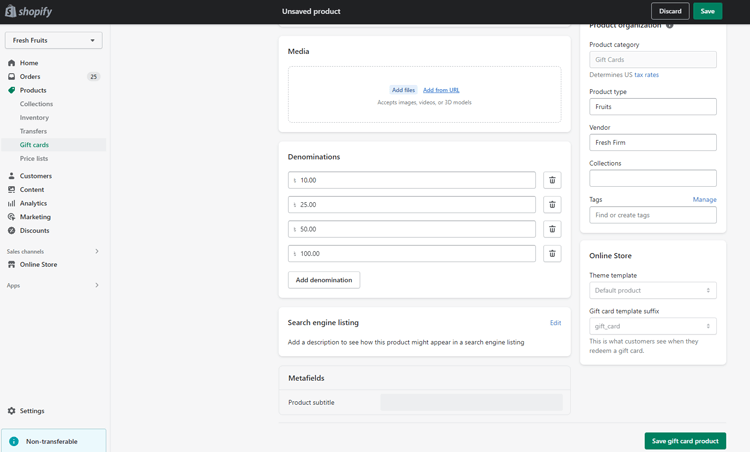Open the tax rates link

point(646,75)
